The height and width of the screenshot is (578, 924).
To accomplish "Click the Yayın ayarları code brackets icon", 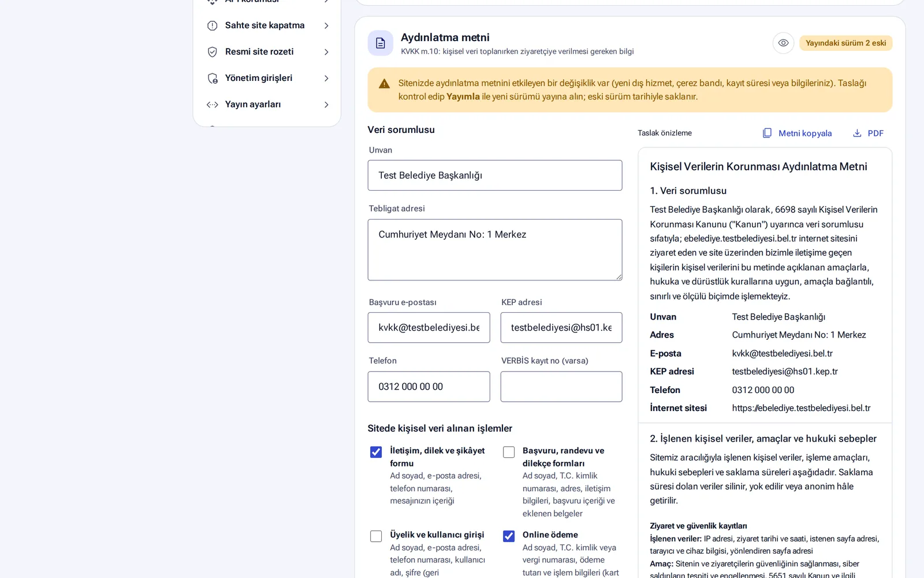I will coord(213,105).
